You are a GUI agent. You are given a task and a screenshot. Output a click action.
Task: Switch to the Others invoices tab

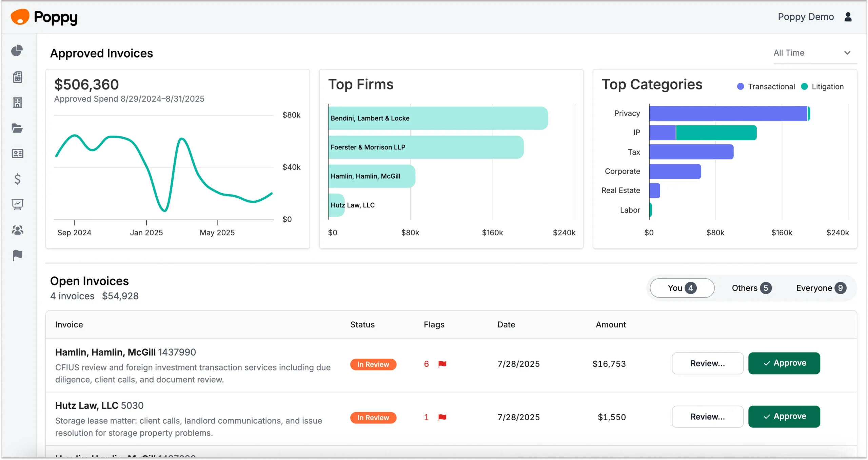[751, 288]
